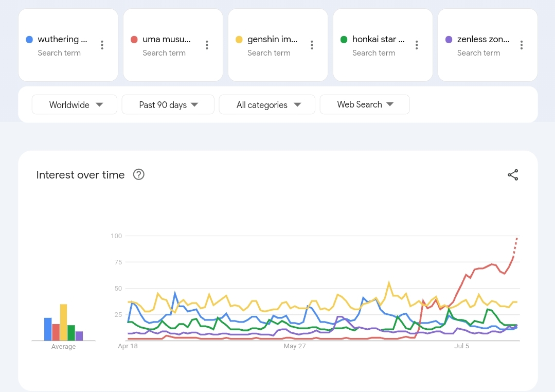Share the Interest over time chart
The height and width of the screenshot is (392, 555).
click(513, 175)
